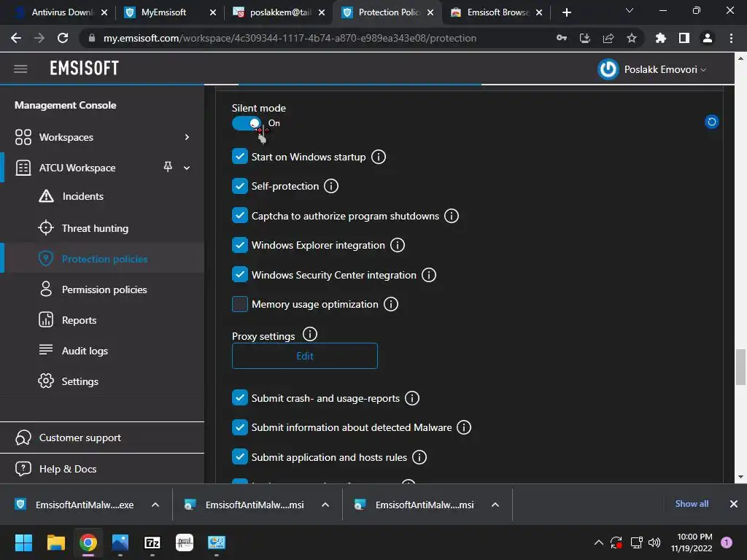Click info icon next to Self-protection
Viewport: 747px width, 560px height.
[331, 186]
